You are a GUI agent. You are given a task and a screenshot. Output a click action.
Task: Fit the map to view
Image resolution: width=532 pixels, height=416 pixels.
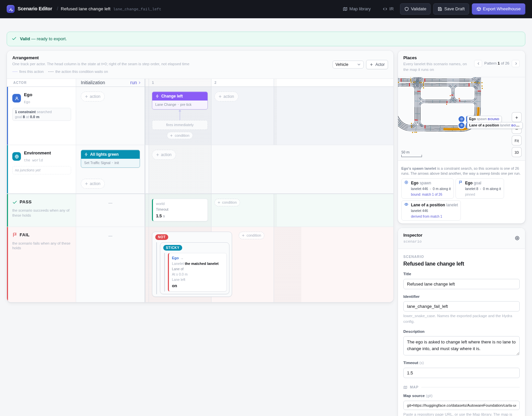(517, 140)
